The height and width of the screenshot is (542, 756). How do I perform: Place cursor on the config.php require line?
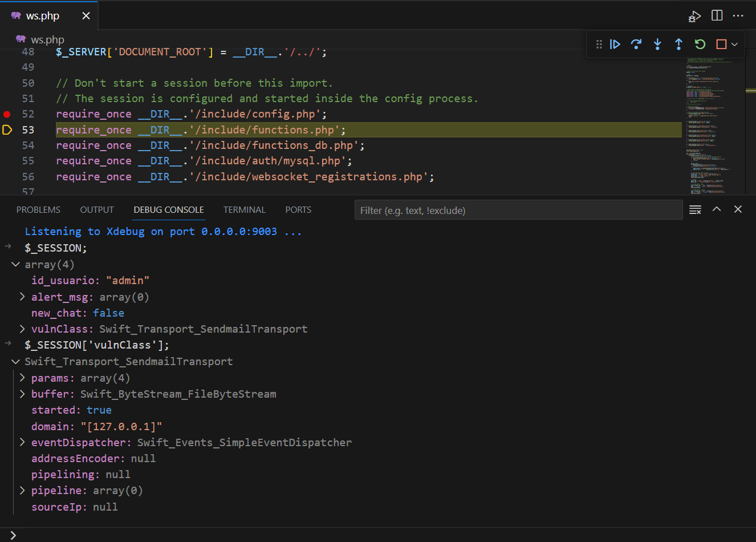[192, 114]
